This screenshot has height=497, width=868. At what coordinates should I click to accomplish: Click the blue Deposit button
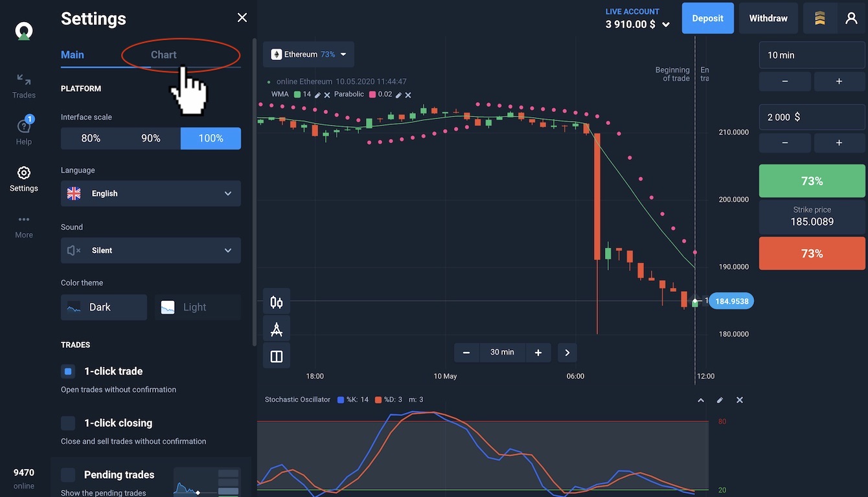(707, 18)
